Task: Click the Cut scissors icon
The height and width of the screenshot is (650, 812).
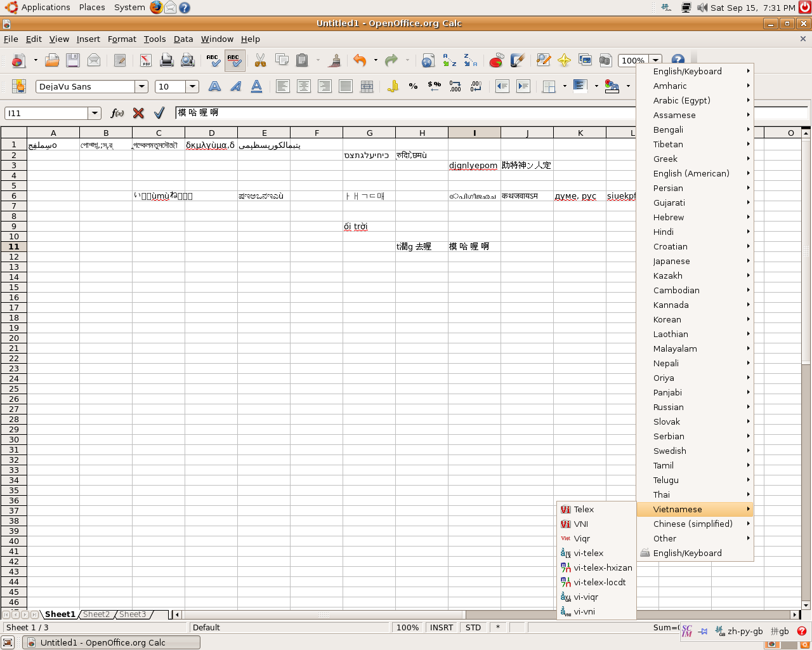Action: pos(260,60)
